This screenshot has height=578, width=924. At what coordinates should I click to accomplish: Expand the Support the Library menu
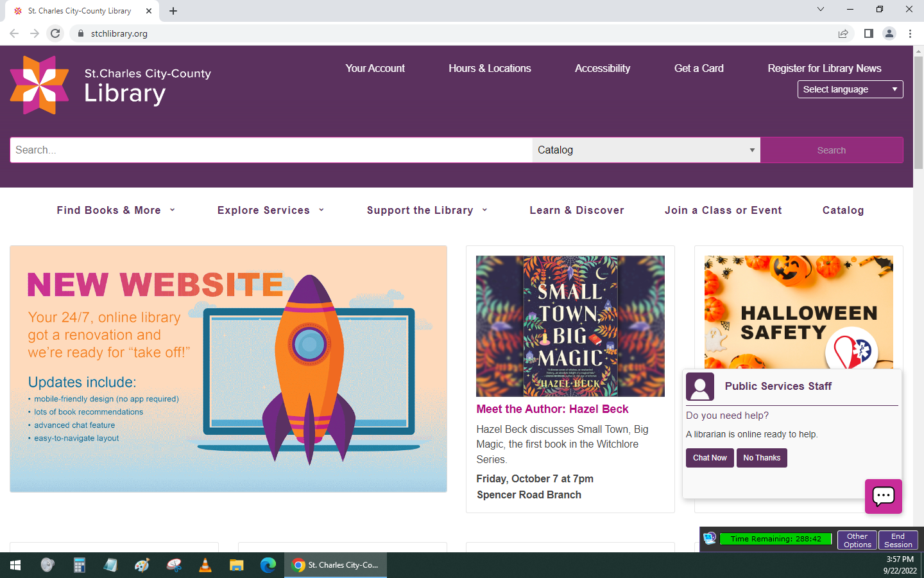click(427, 210)
